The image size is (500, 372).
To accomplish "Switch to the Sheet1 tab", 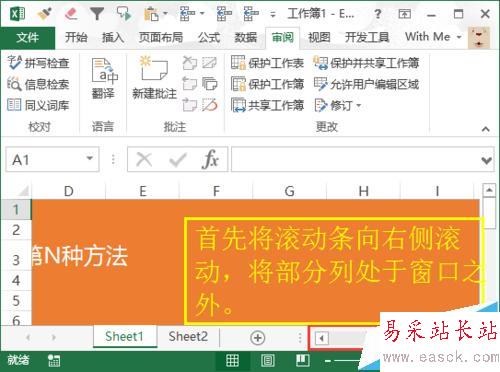I will pyautogui.click(x=124, y=336).
